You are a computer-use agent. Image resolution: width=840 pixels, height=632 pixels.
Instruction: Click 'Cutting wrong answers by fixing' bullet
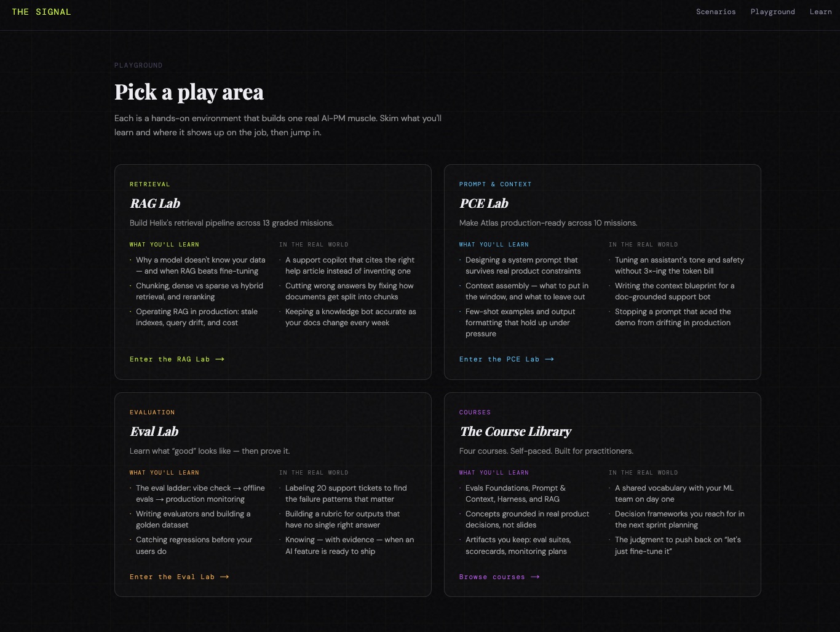point(349,291)
